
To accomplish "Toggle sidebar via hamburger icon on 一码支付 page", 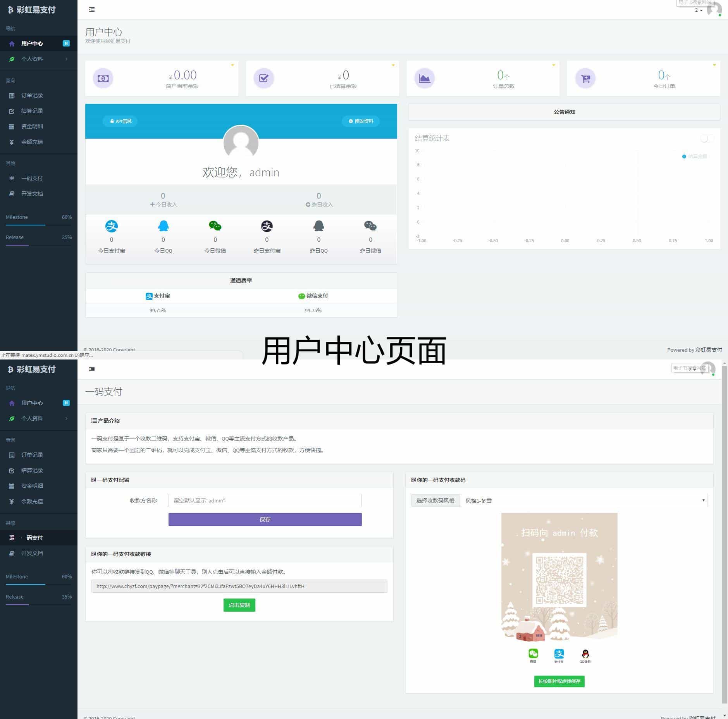I will [92, 369].
